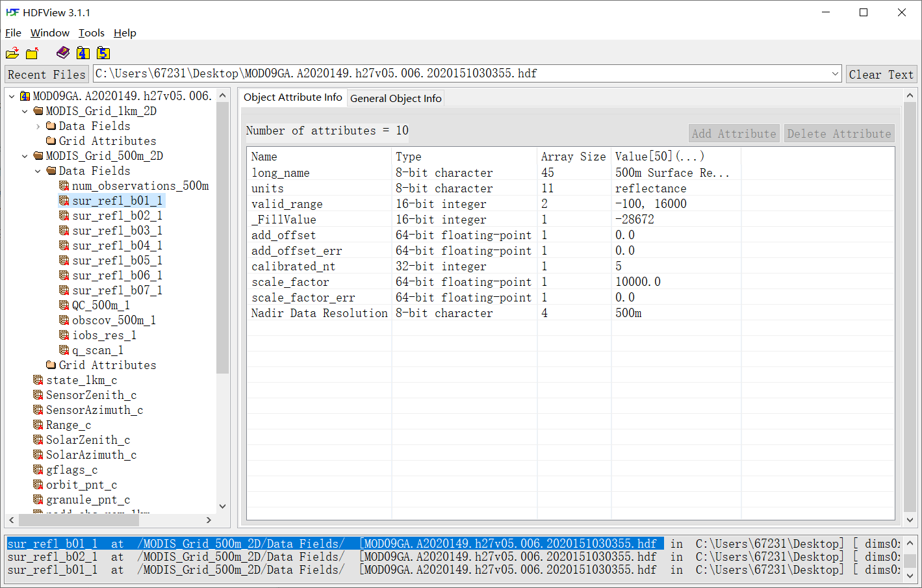Click the folder icon of MODIS_Grid_1km_2D
The image size is (922, 588).
pos(38,111)
